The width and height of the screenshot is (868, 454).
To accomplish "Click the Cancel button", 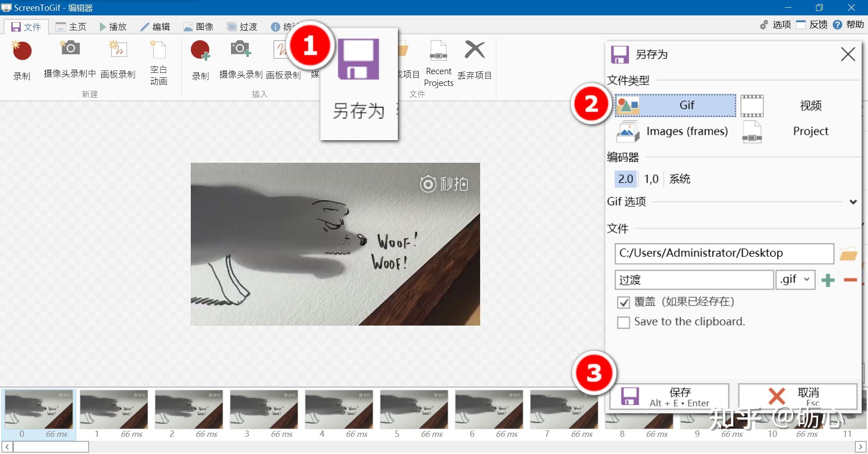I will 798,397.
